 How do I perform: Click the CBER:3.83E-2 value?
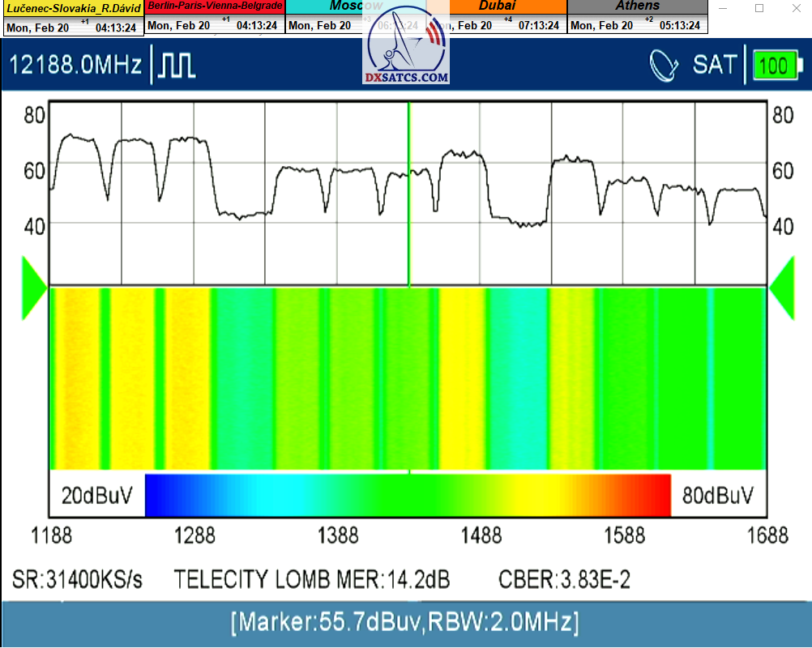pos(564,580)
